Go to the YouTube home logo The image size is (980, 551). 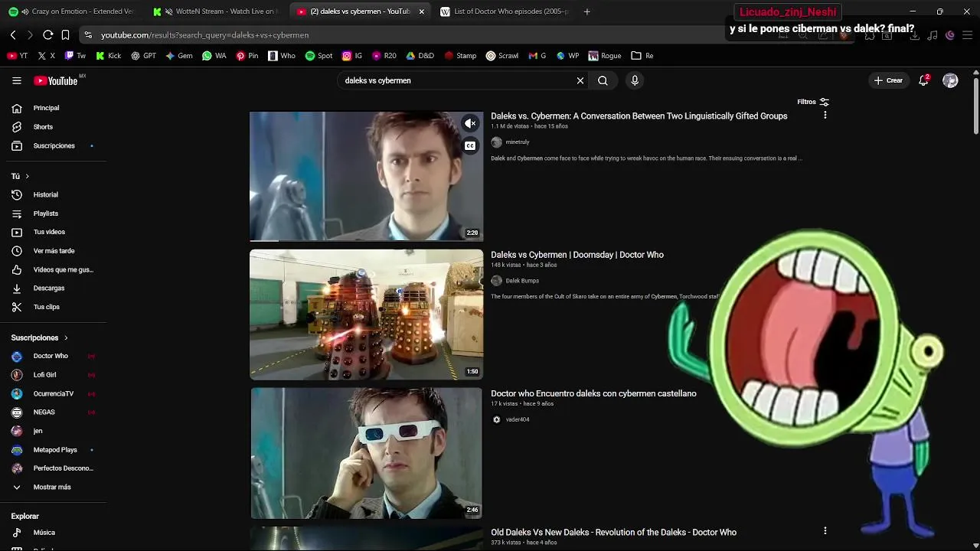point(56,80)
